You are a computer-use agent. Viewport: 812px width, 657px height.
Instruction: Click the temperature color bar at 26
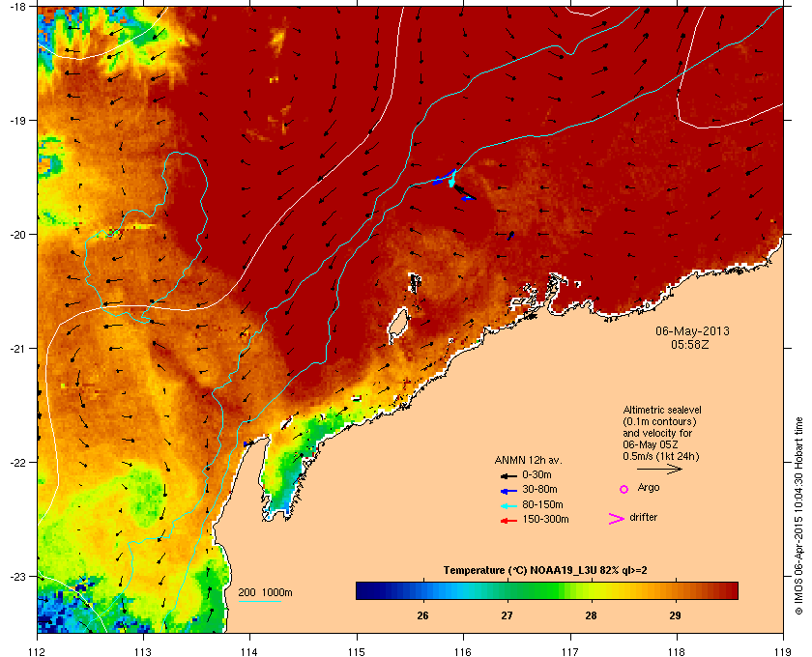(x=423, y=590)
